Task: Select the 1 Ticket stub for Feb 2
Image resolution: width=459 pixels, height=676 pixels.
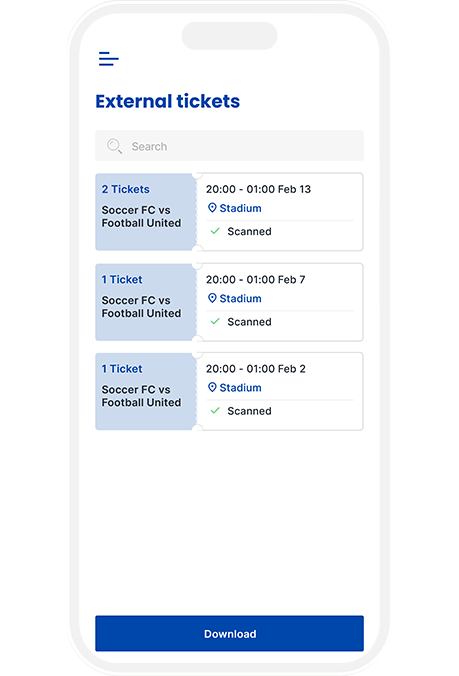Action: pos(146,391)
